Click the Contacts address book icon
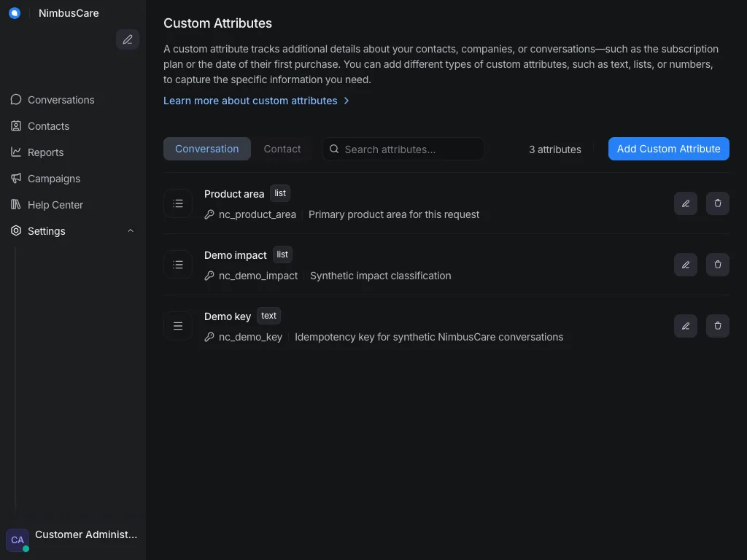 click(16, 125)
